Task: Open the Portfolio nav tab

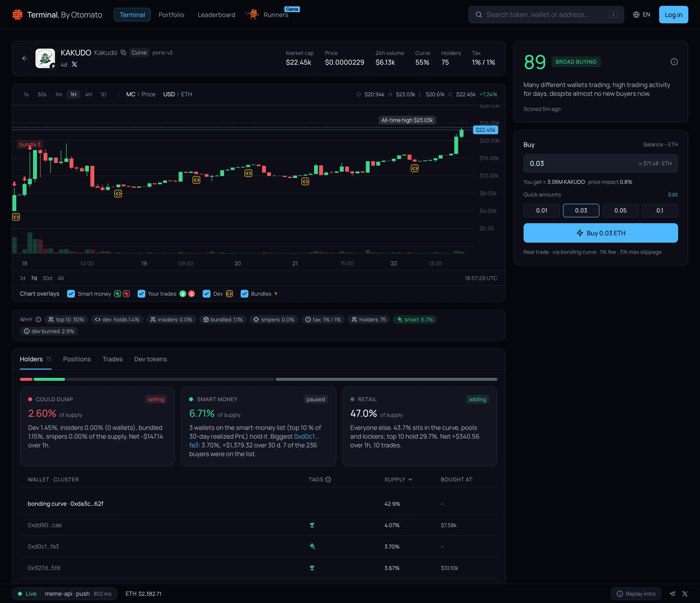Action: coord(171,15)
